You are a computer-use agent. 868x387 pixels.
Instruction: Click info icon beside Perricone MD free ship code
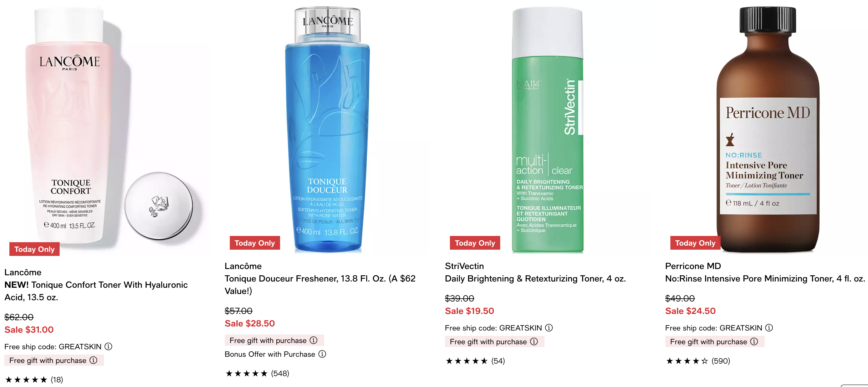[769, 327]
